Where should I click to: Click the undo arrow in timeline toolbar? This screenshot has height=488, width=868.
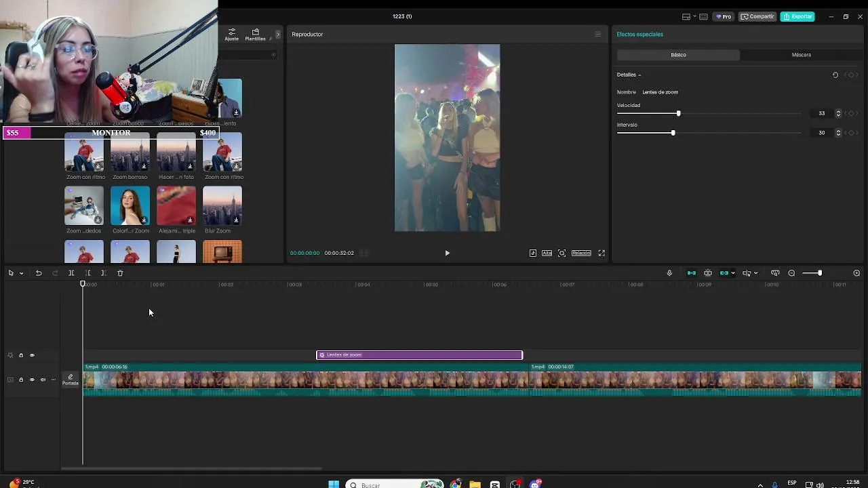tap(39, 273)
